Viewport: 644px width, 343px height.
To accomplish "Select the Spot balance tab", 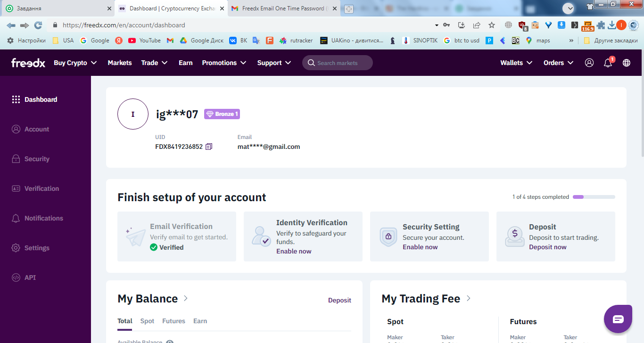I will pyautogui.click(x=147, y=321).
